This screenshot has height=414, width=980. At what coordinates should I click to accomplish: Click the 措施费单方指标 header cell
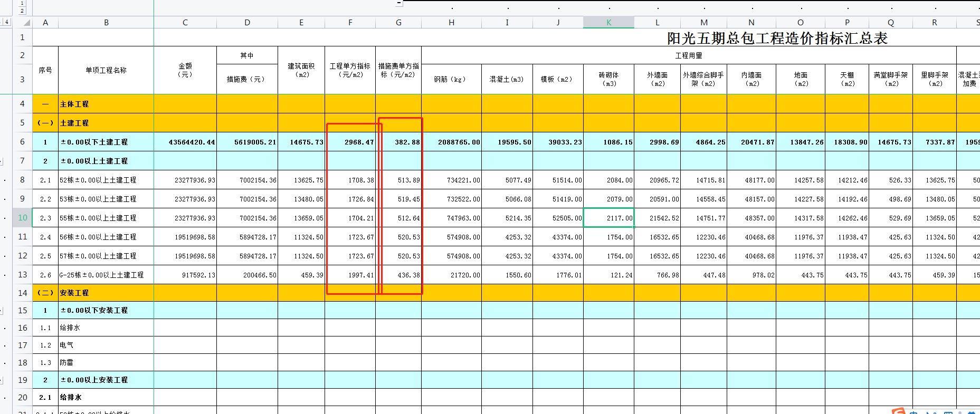coord(398,70)
